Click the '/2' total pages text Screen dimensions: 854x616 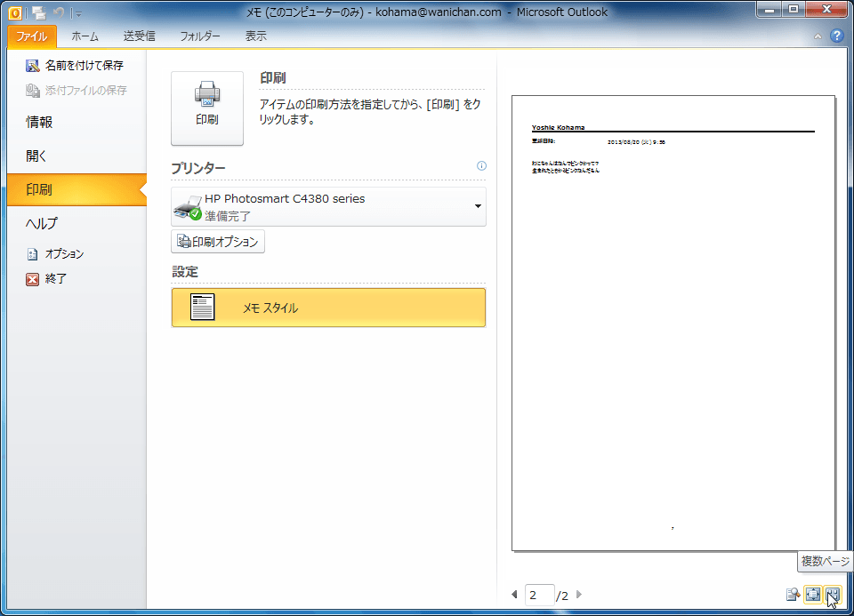[x=562, y=596]
